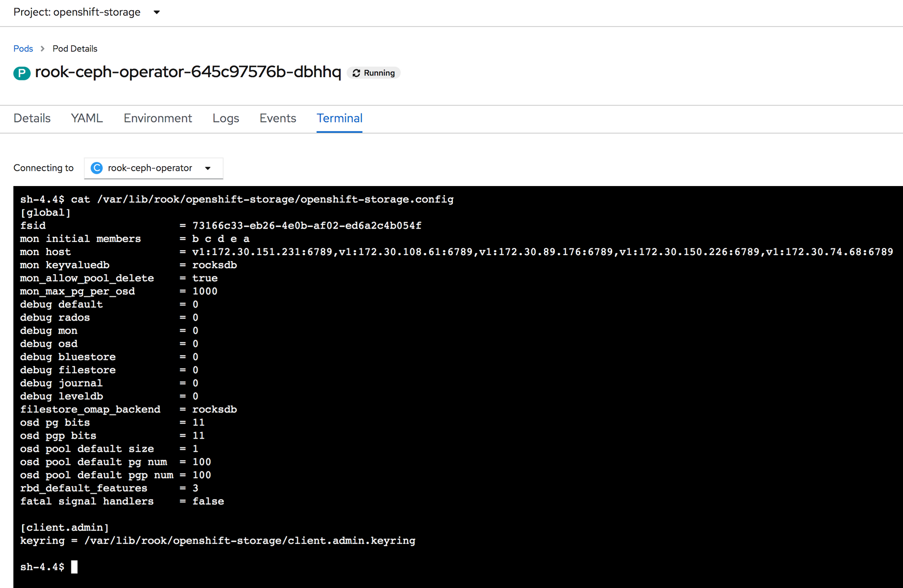The image size is (903, 588).
Task: Click the breadcrumb chevron separator after Pods
Action: 42,49
